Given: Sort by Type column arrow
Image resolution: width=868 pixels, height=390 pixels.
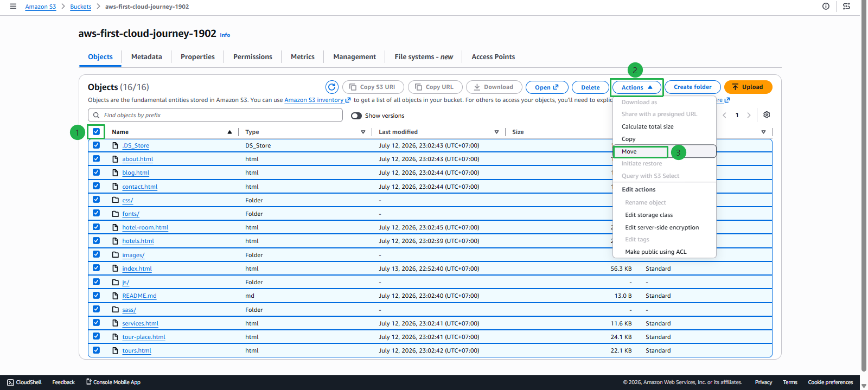Looking at the screenshot, I should pyautogui.click(x=363, y=132).
